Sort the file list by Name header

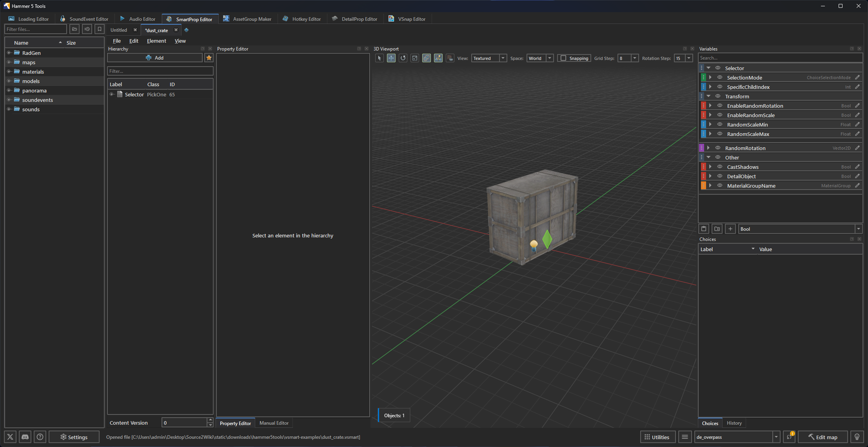coord(35,43)
